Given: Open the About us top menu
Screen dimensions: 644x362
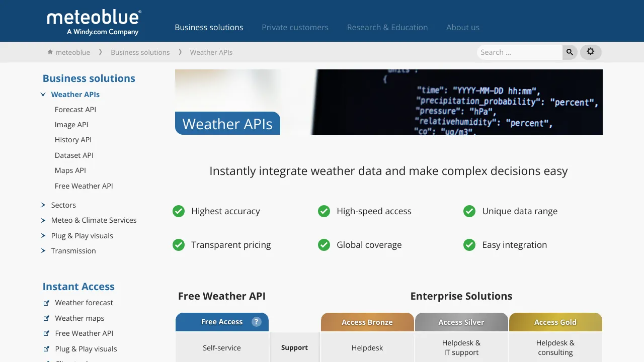Looking at the screenshot, I should 463,28.
